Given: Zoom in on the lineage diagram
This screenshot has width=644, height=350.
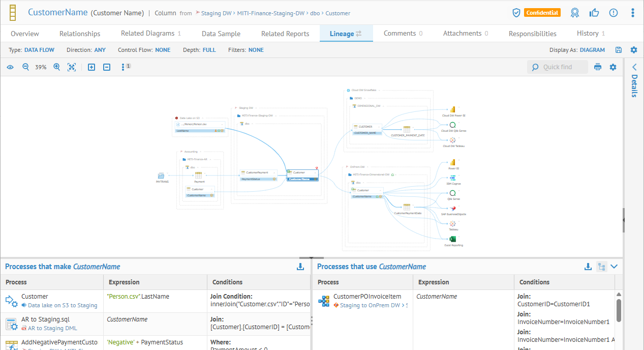Looking at the screenshot, I should click(x=56, y=67).
